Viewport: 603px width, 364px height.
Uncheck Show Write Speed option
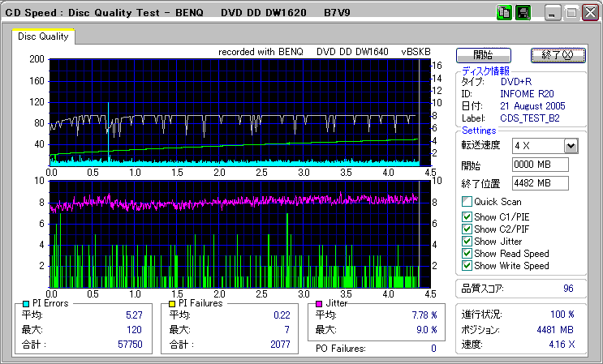467,266
